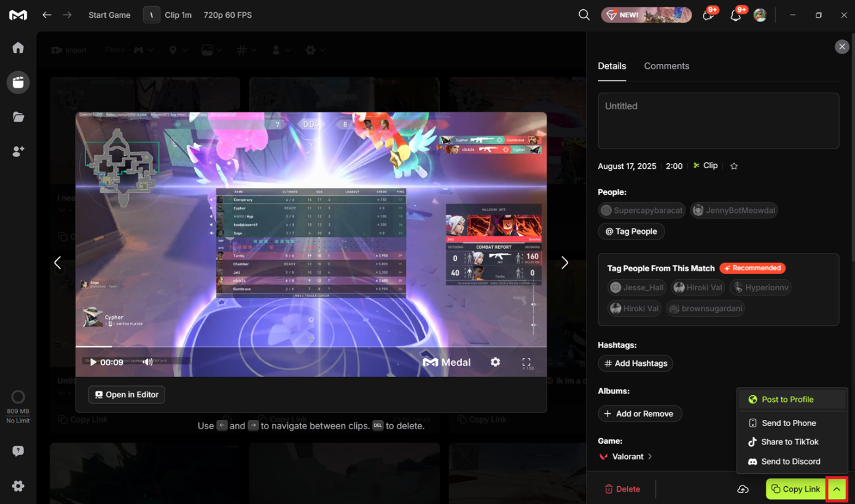Click the Medal logo at top left
The height and width of the screenshot is (504, 855).
18,15
